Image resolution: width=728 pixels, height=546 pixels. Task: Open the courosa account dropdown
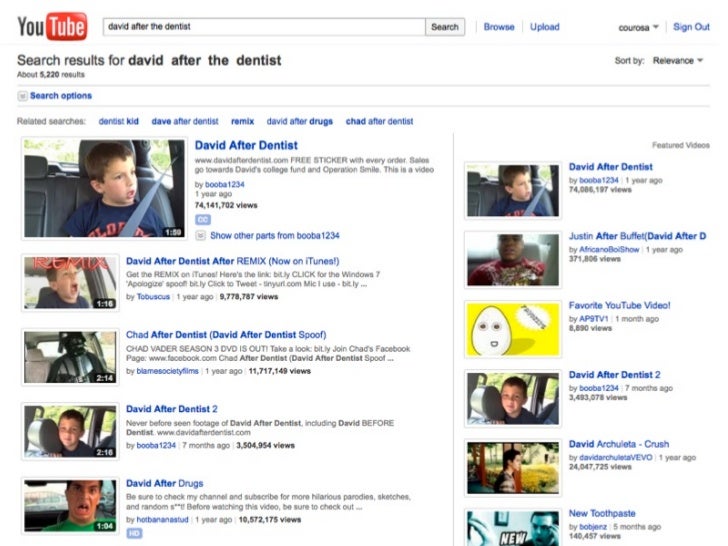coord(638,27)
